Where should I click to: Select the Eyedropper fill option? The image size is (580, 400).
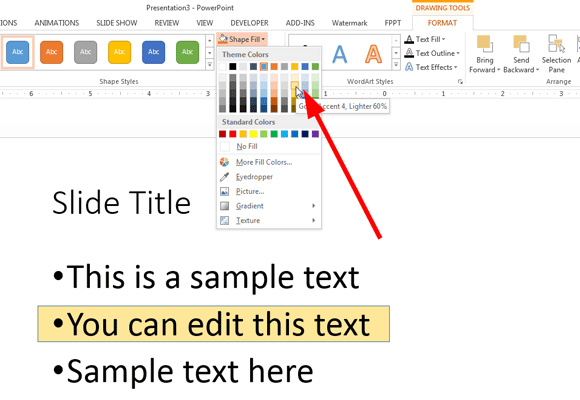pos(269,177)
